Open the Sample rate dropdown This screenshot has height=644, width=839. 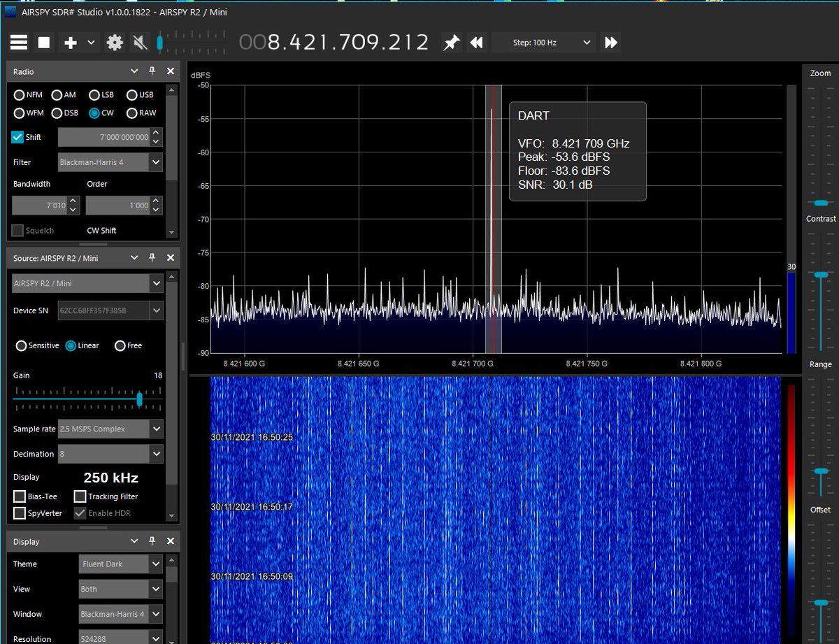click(x=110, y=429)
